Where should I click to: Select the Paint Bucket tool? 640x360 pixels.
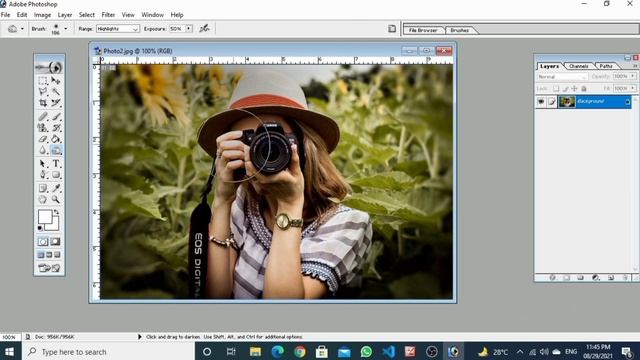tap(56, 139)
